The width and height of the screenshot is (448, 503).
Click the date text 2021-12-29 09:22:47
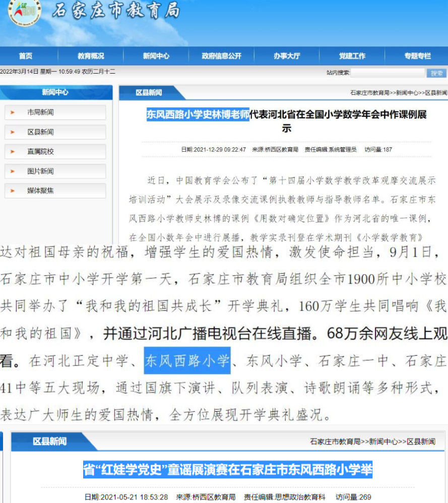click(220, 150)
